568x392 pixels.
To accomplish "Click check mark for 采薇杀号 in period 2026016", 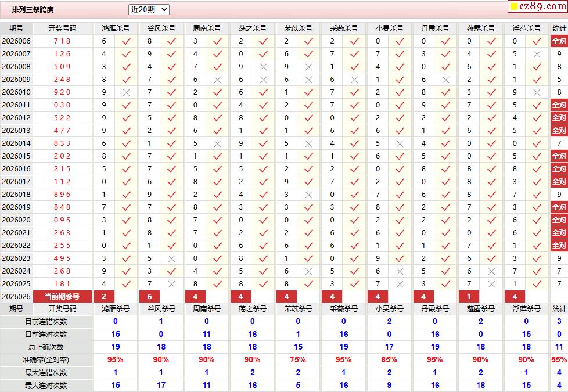I will (x=354, y=169).
